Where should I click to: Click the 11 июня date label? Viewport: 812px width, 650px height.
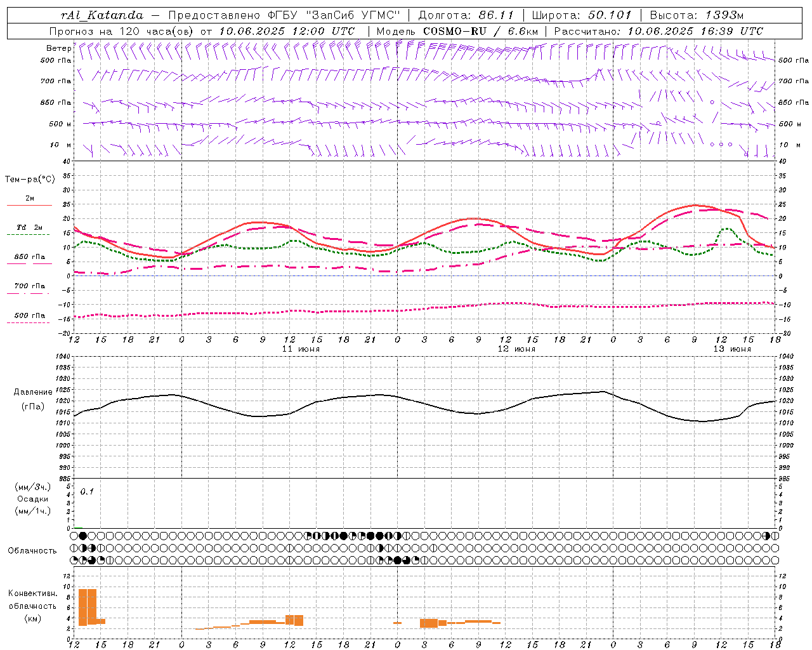click(301, 349)
